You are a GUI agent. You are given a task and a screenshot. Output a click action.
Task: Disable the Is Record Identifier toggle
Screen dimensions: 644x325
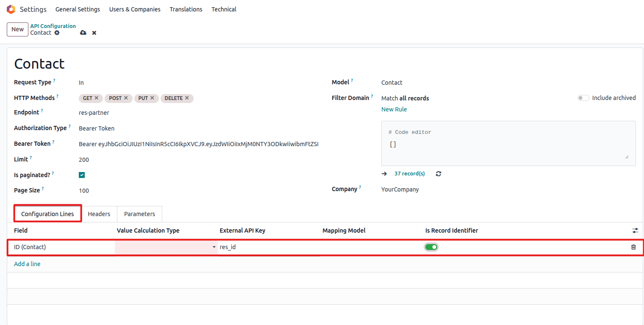click(x=431, y=247)
